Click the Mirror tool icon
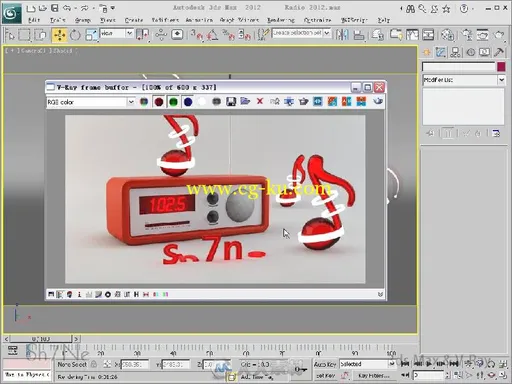The height and width of the screenshot is (384, 512). 342,35
